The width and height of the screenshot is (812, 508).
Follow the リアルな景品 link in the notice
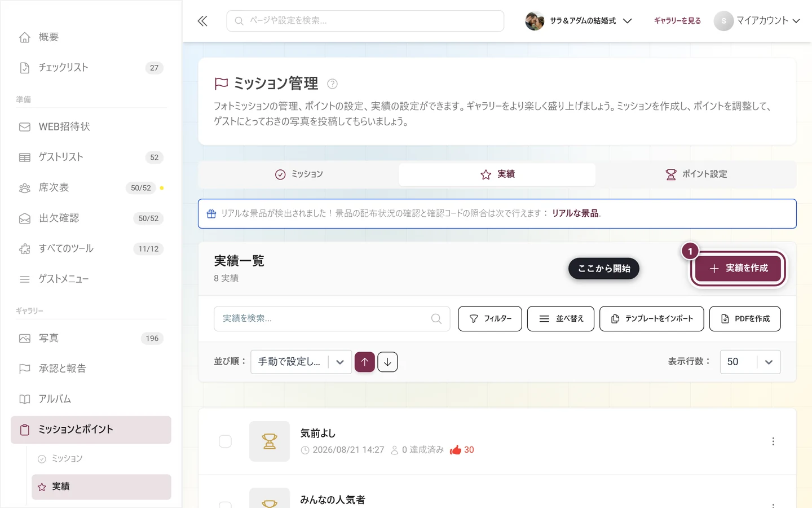tap(575, 213)
